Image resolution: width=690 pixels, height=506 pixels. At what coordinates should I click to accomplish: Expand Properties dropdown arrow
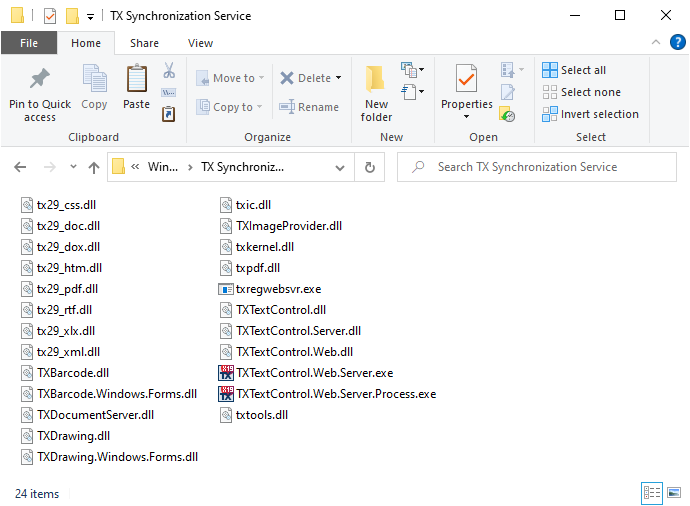click(x=466, y=117)
